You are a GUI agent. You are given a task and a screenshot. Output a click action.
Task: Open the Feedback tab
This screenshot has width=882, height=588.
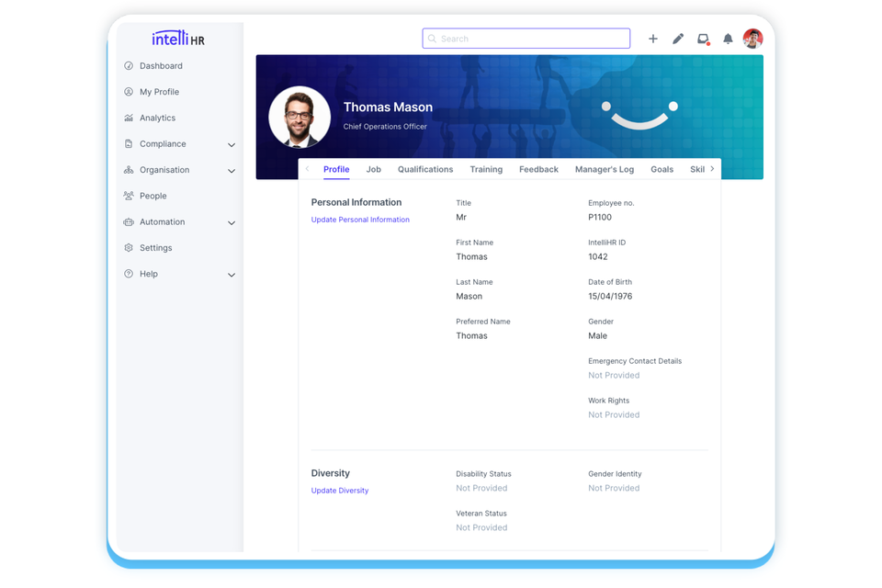click(x=538, y=169)
